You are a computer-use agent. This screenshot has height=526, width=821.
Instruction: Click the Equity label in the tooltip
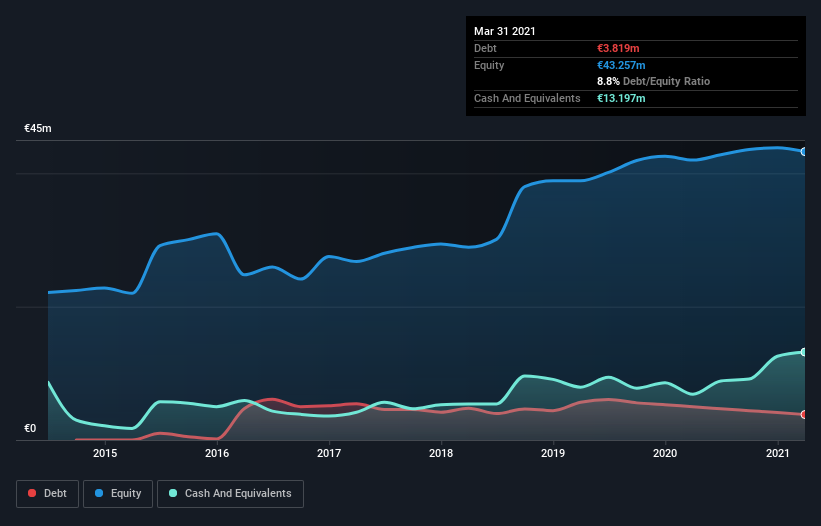pos(489,65)
